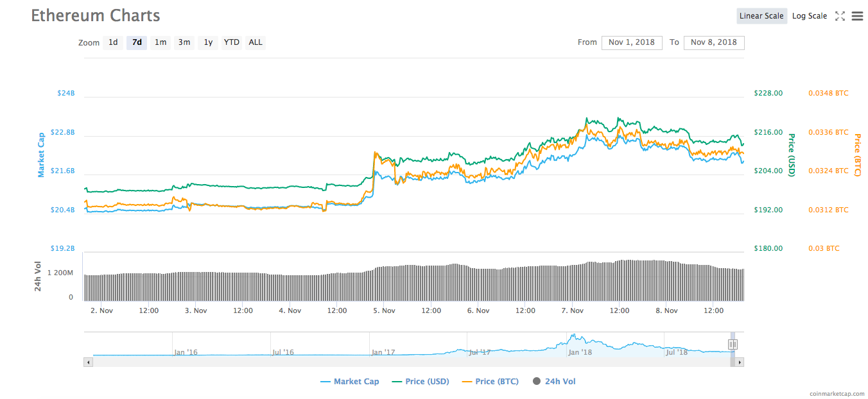This screenshot has height=399, width=868.
Task: Toggle Price (BTC) series in legend
Action: tap(490, 382)
